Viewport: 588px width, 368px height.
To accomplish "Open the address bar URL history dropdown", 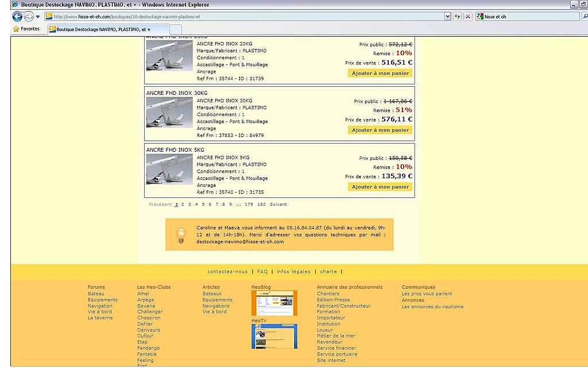I will point(447,17).
